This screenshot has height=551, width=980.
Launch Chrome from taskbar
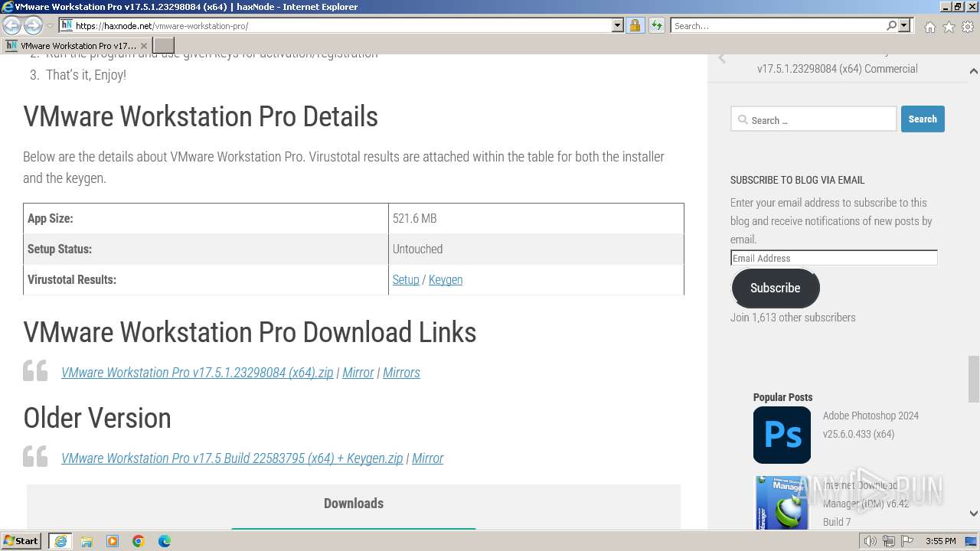coord(139,541)
